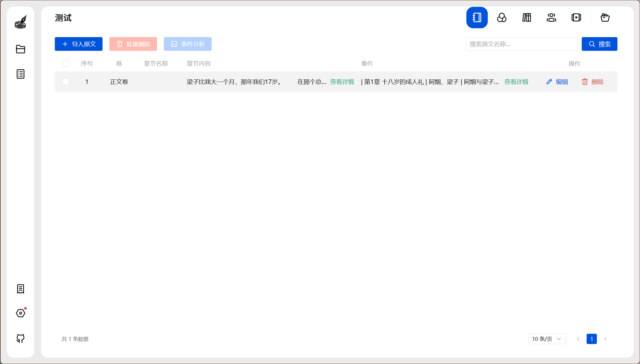Click the 测试 project title
The image size is (640, 364).
tap(63, 18)
